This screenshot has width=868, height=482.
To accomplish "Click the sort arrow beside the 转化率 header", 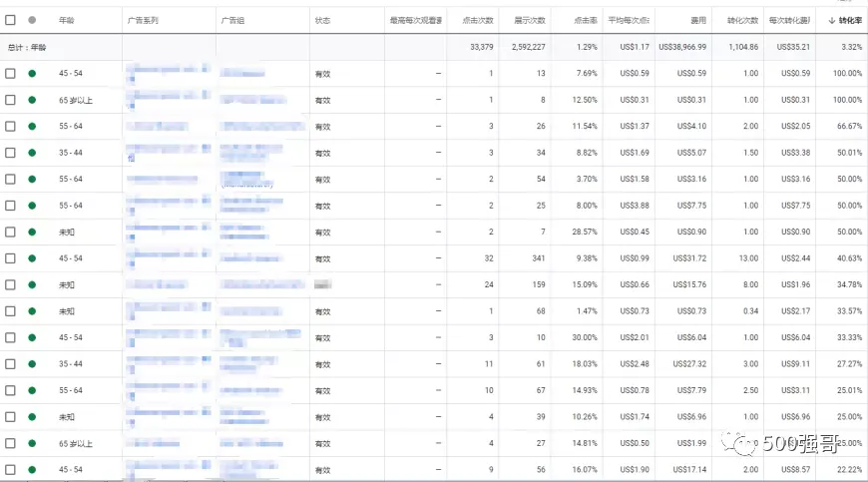I will click(x=831, y=21).
